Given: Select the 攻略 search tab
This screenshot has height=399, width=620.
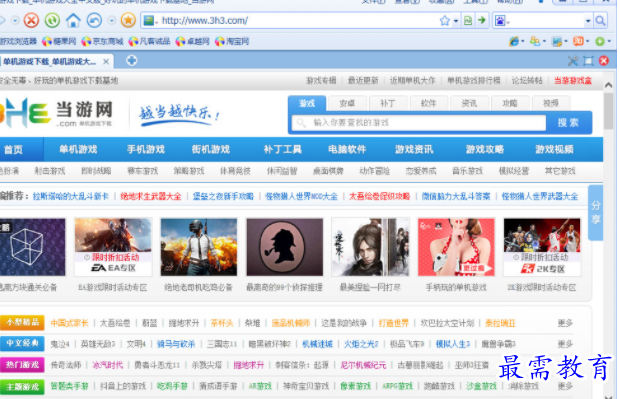Looking at the screenshot, I should click(x=510, y=103).
